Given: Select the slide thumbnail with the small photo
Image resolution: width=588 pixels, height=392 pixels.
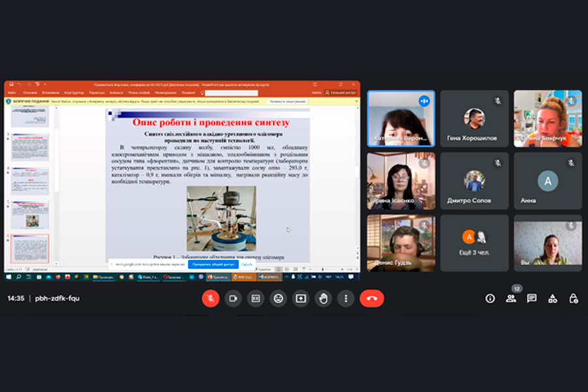Looking at the screenshot, I should (30, 215).
